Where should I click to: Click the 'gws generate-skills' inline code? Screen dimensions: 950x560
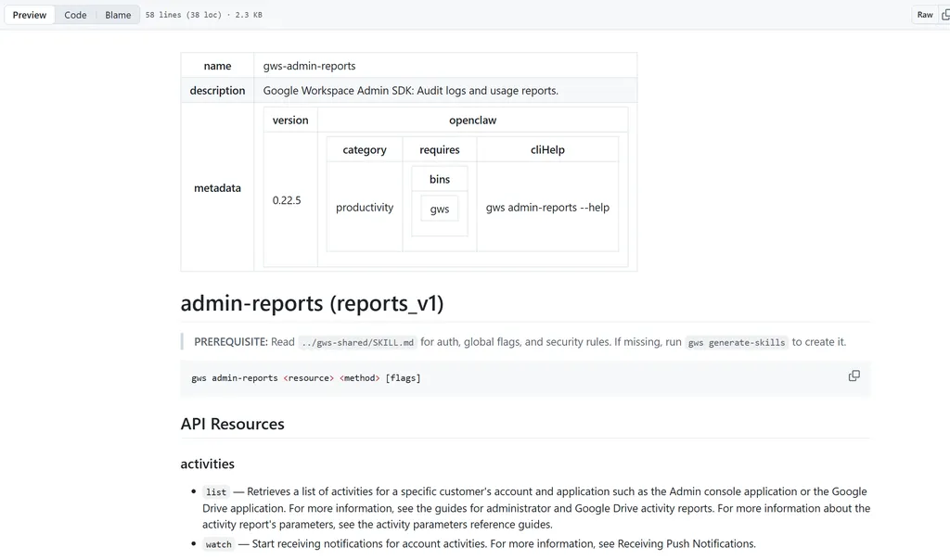click(736, 342)
